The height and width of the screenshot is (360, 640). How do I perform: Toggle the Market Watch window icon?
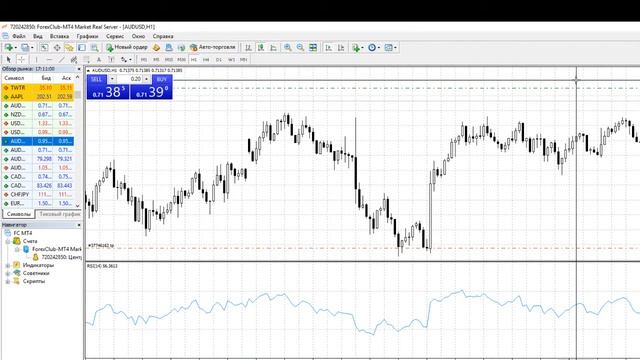point(44,48)
